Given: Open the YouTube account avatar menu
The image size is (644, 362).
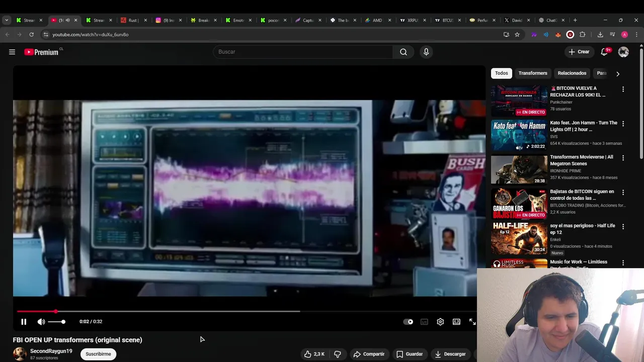Looking at the screenshot, I should 623,52.
